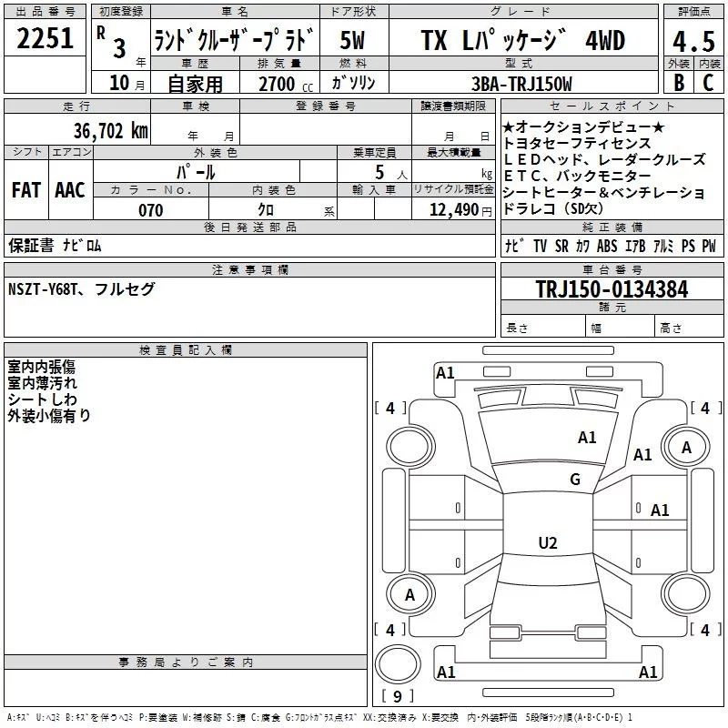Select the car name ランドクルーザープラド
This screenshot has height=728, width=728.
tap(234, 40)
